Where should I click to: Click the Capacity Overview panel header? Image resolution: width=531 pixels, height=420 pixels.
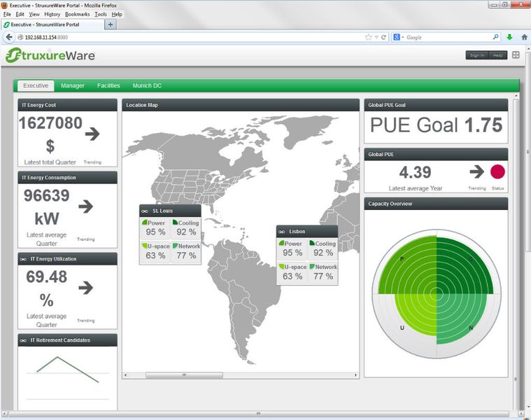click(436, 204)
